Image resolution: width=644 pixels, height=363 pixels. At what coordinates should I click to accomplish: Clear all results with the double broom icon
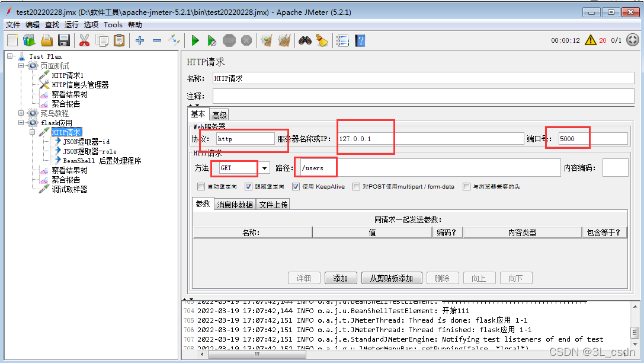284,40
